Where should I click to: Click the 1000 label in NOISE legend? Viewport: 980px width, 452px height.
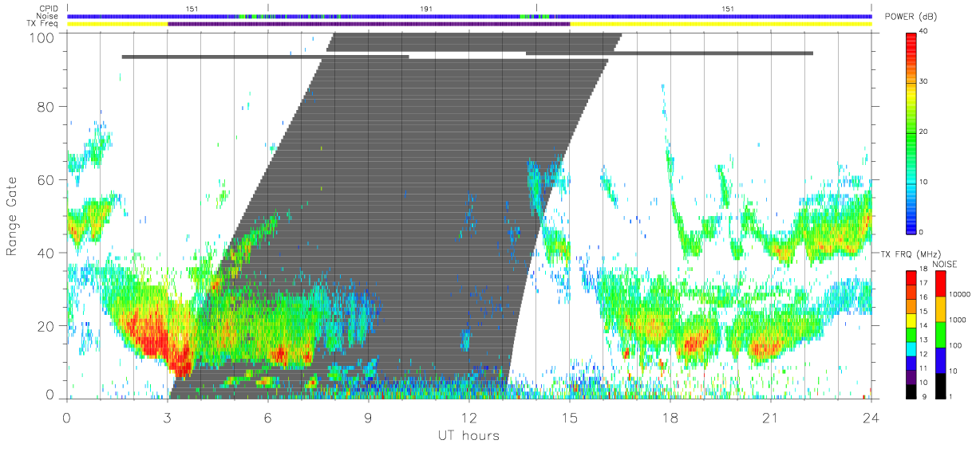[955, 320]
